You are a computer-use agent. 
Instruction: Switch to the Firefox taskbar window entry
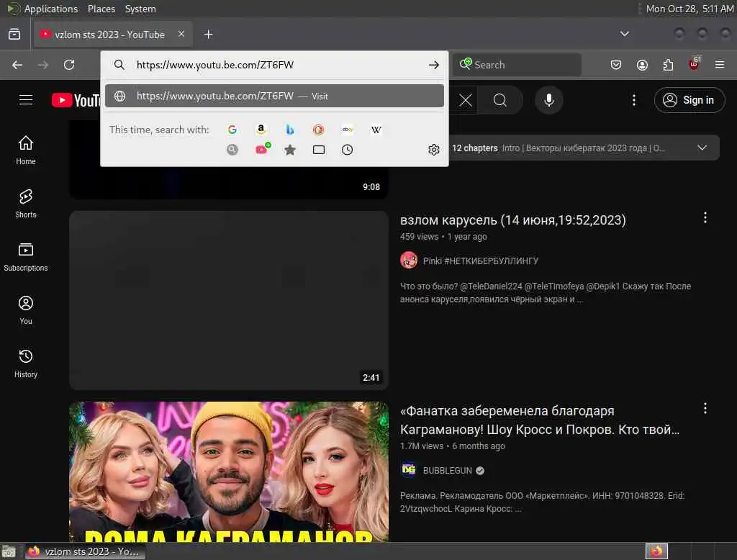point(83,551)
